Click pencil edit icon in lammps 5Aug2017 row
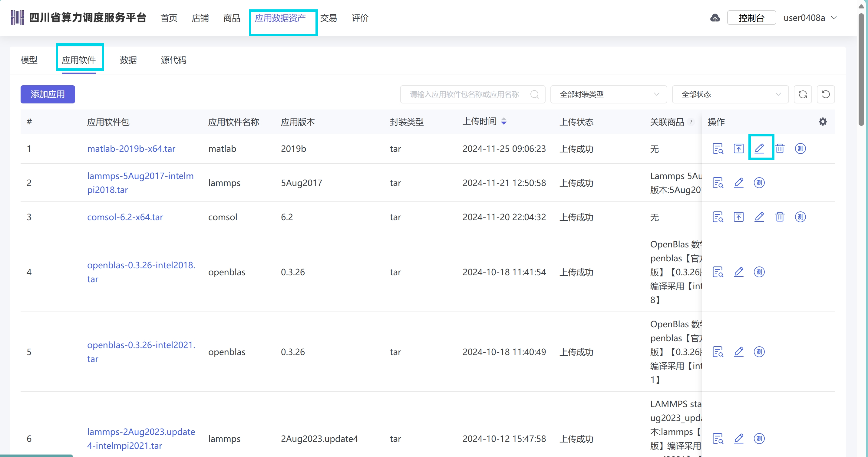Screen dimensions: 868x457 (739, 183)
